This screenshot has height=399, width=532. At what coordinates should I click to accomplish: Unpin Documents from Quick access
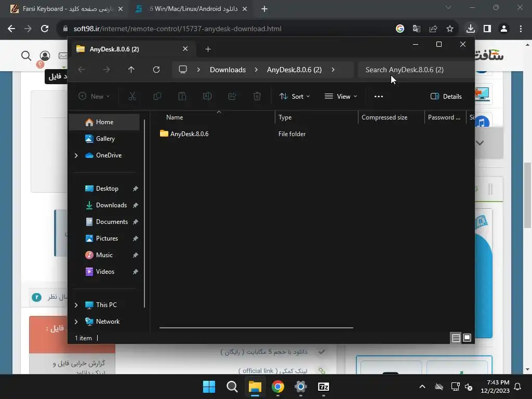[136, 222]
